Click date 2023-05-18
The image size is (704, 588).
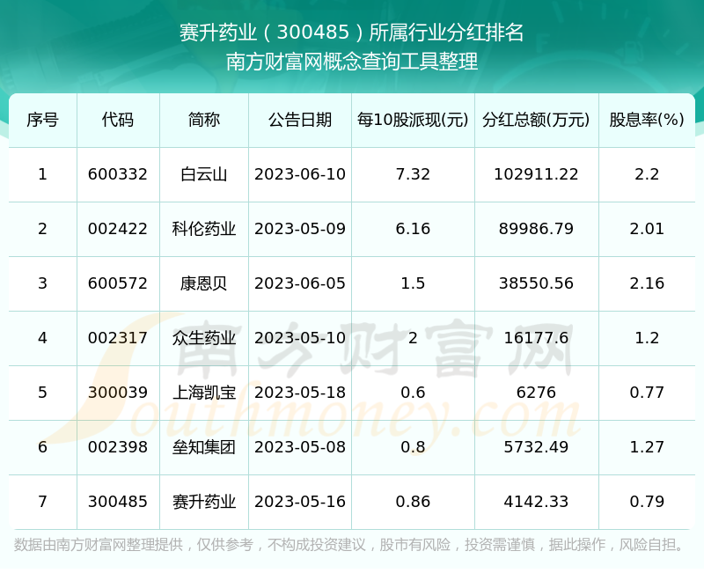[300, 393]
